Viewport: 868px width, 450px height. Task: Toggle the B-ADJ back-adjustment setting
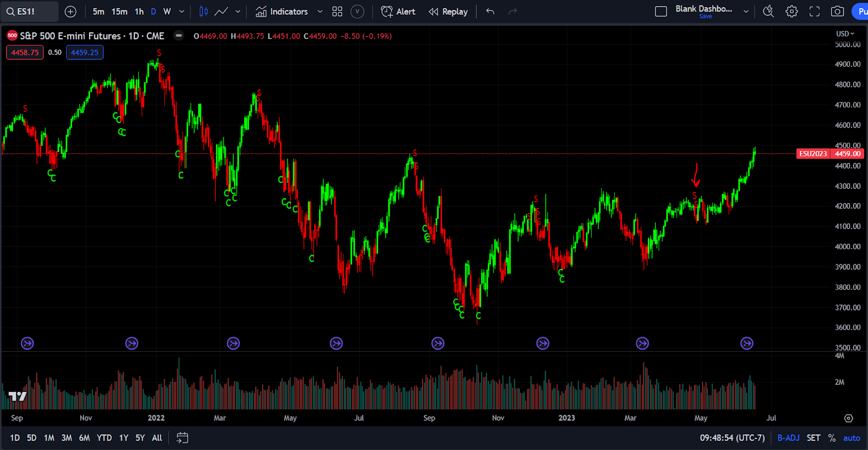click(788, 438)
